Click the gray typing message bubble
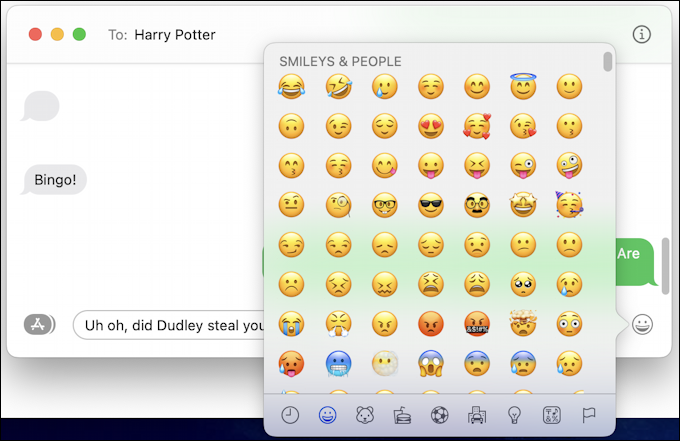Screen dimensions: 680x441 [40, 106]
